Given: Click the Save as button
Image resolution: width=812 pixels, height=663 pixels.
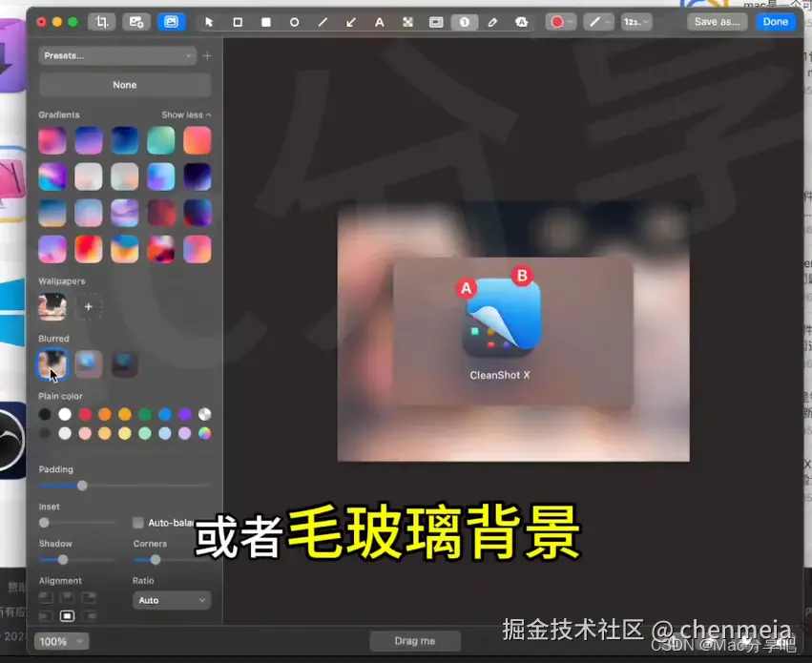Looking at the screenshot, I should point(717,21).
